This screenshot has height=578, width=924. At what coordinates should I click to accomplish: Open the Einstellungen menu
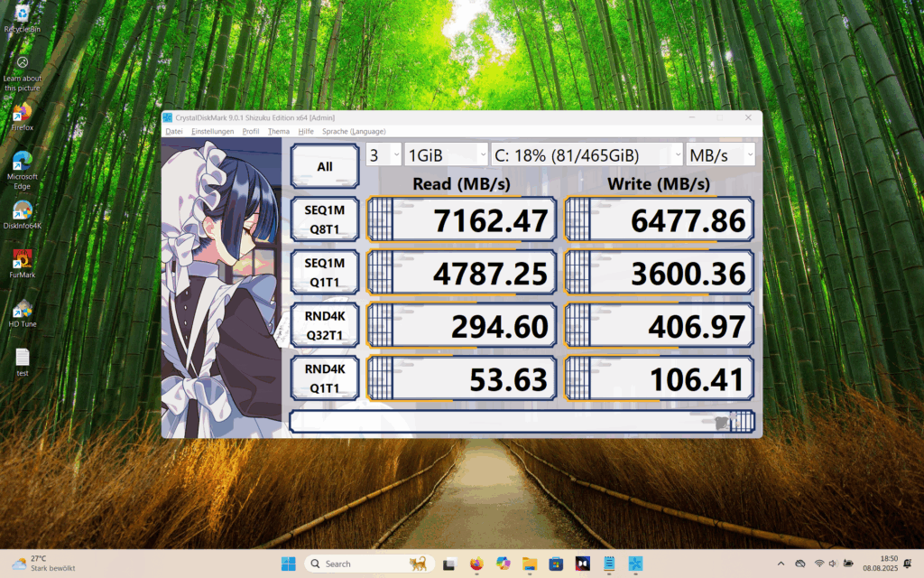[x=213, y=132]
